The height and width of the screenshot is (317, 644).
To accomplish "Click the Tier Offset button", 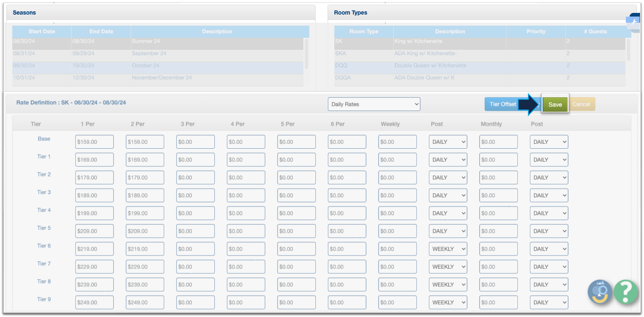I will [503, 105].
